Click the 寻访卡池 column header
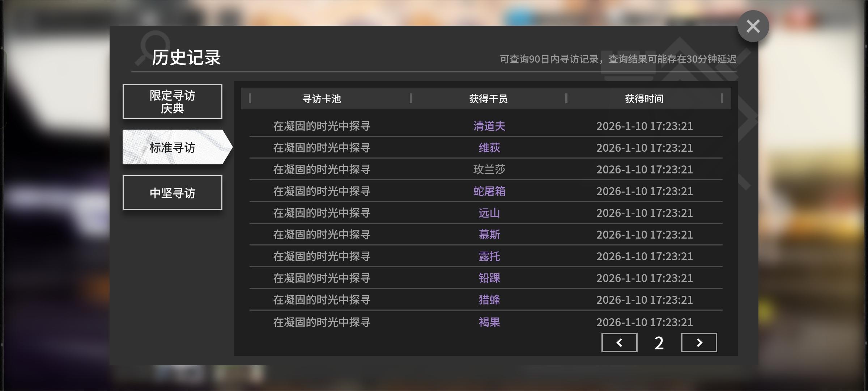The height and width of the screenshot is (391, 868). click(322, 99)
